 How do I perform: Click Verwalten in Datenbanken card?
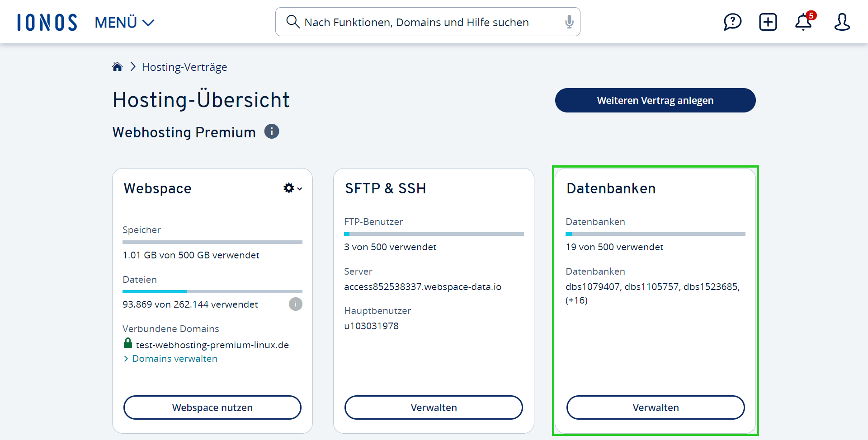pos(656,407)
